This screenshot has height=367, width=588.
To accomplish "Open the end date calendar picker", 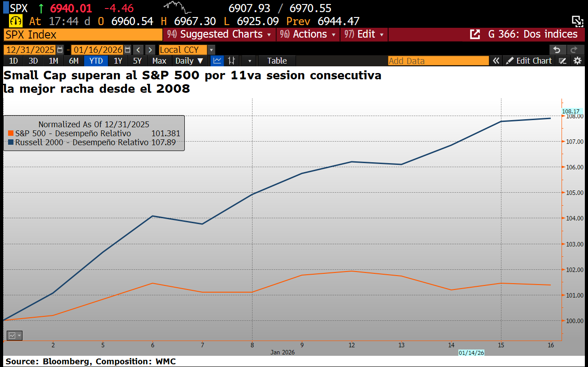I will pos(128,50).
